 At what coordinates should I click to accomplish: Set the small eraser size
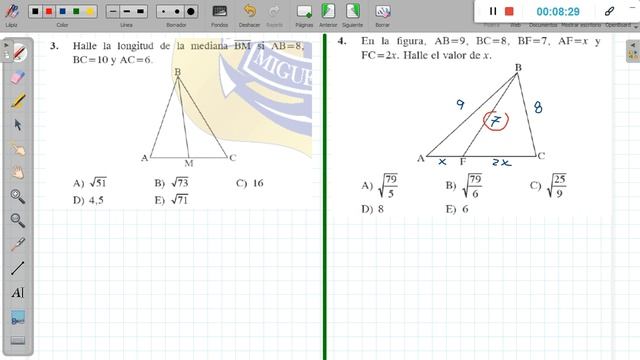163,11
